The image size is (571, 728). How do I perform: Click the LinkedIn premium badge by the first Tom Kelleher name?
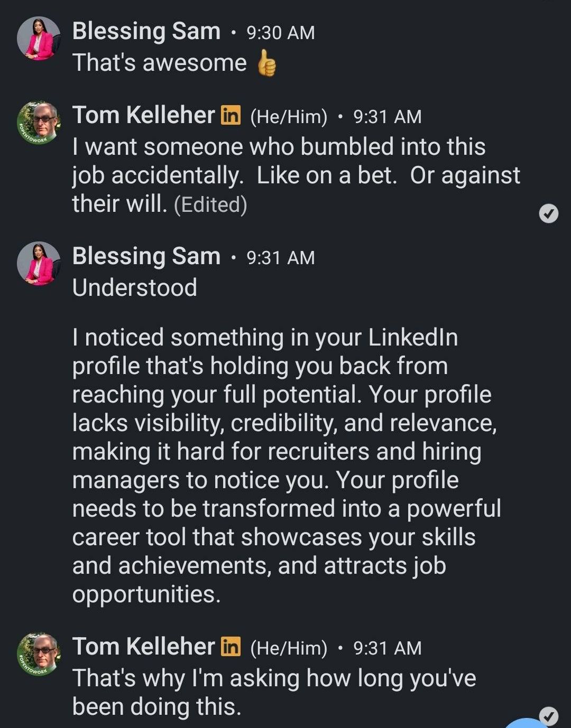[231, 115]
